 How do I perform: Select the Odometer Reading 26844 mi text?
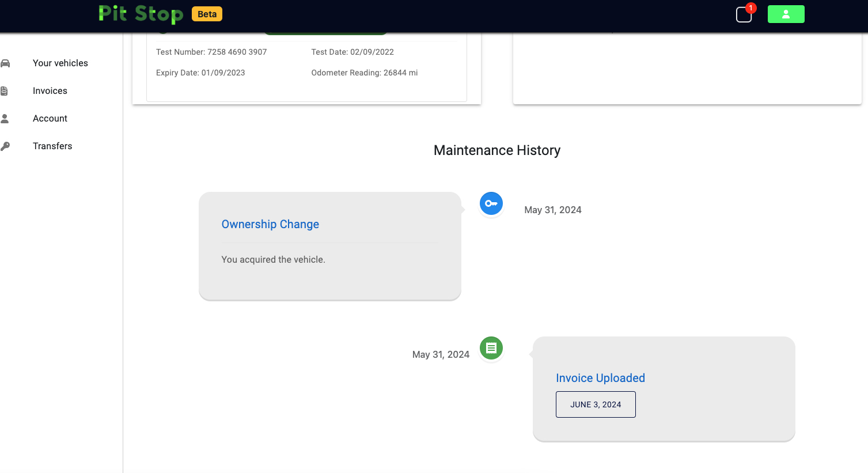pyautogui.click(x=365, y=73)
